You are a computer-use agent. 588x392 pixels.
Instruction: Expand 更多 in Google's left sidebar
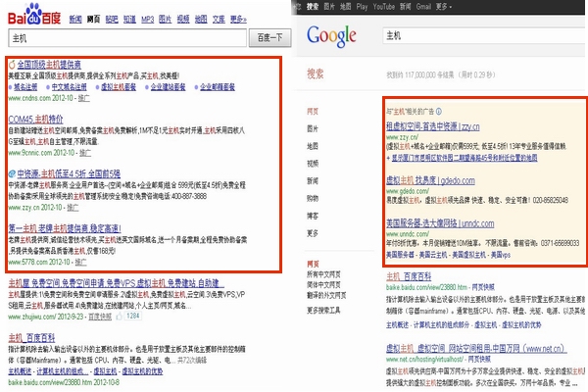[x=314, y=234]
